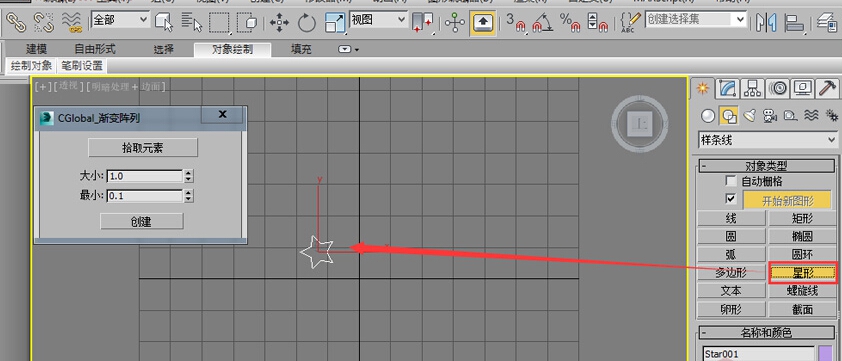The image size is (842, 361).
Task: Select the Systems gears icon
Action: [x=831, y=115]
